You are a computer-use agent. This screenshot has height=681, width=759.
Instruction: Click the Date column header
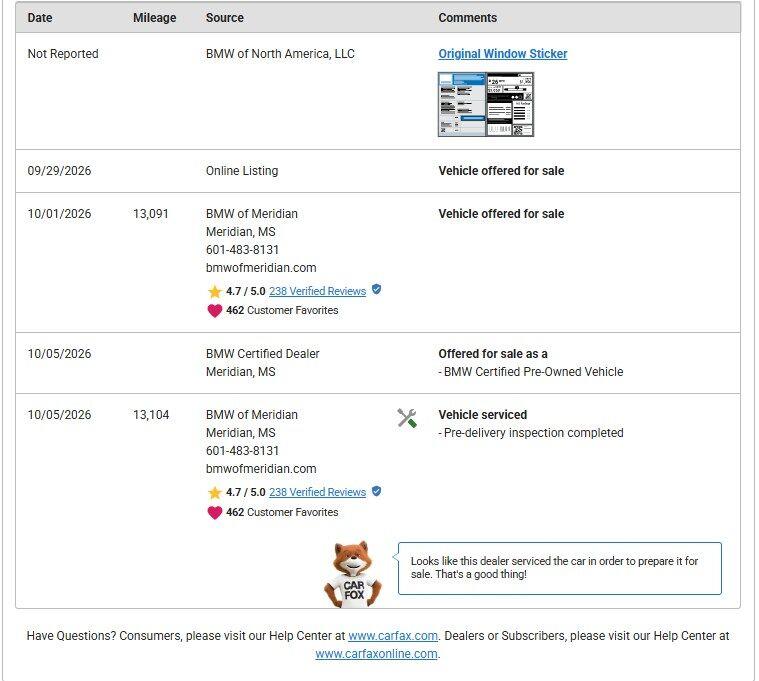point(40,18)
